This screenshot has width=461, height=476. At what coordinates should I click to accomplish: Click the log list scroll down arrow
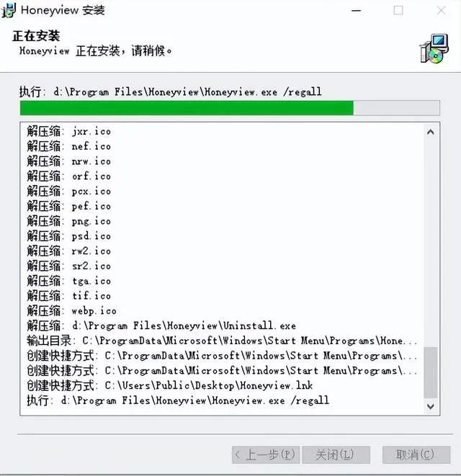(430, 406)
